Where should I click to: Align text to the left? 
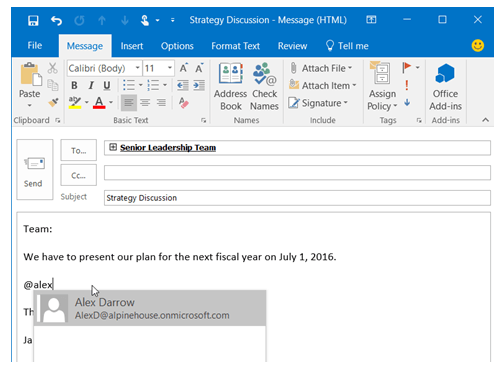pos(129,102)
